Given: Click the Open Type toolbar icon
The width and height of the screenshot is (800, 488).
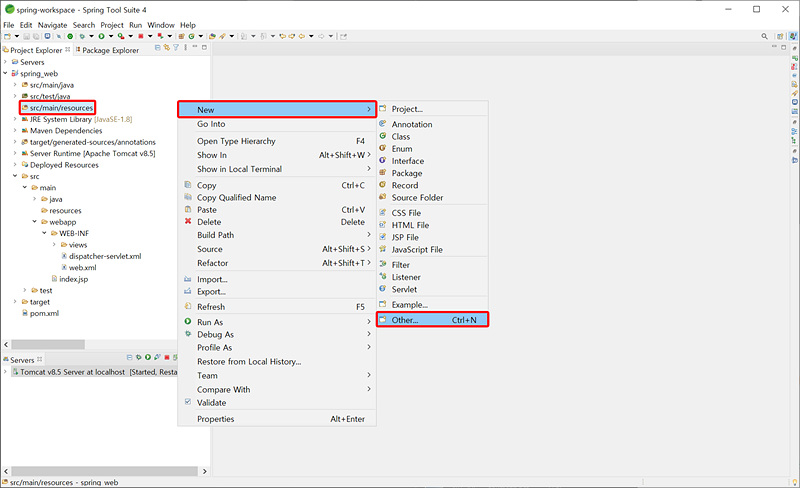Looking at the screenshot, I should click(x=212, y=36).
